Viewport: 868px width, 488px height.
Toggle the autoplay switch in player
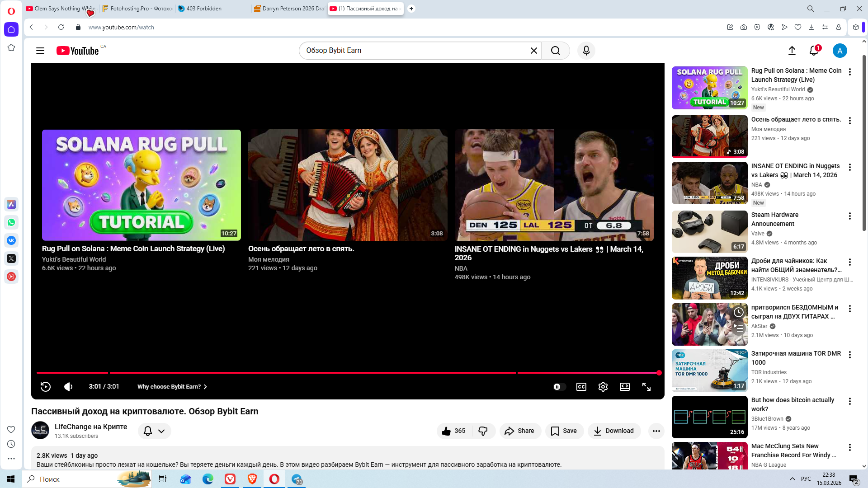(559, 387)
